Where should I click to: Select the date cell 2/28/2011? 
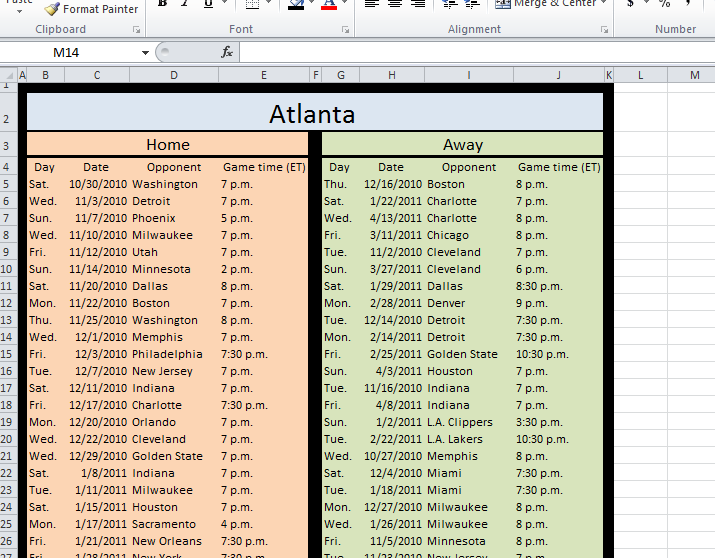point(392,303)
